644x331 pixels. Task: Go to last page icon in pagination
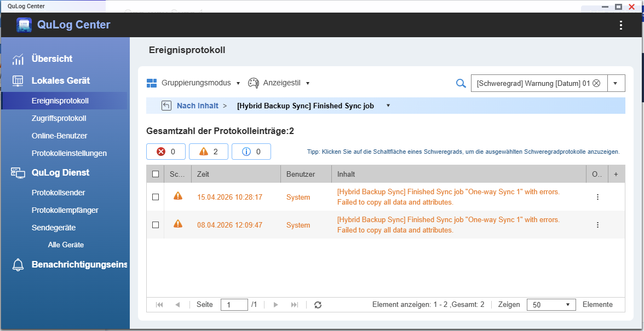click(295, 305)
